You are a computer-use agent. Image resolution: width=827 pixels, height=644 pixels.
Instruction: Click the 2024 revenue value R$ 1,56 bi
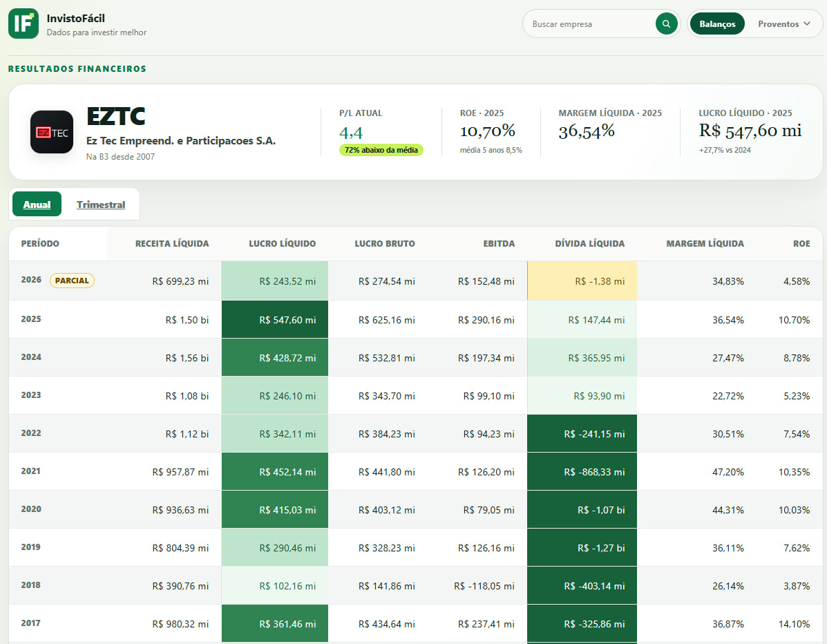pyautogui.click(x=187, y=358)
